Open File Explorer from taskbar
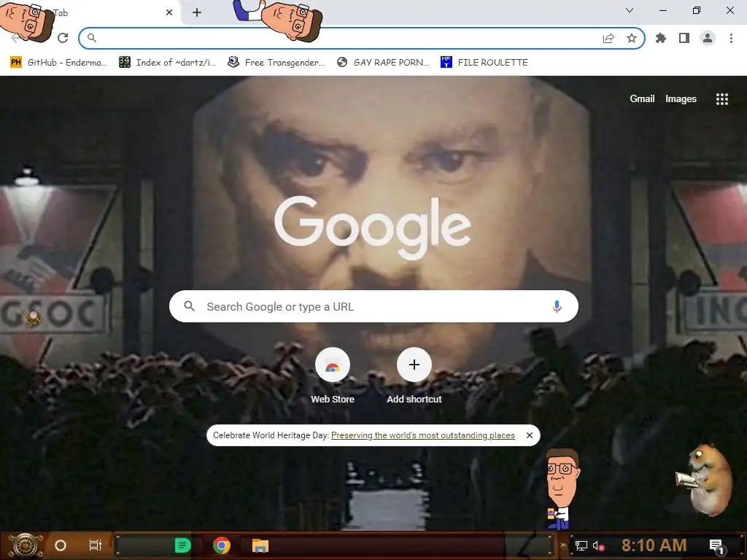This screenshot has height=560, width=747. click(260, 545)
